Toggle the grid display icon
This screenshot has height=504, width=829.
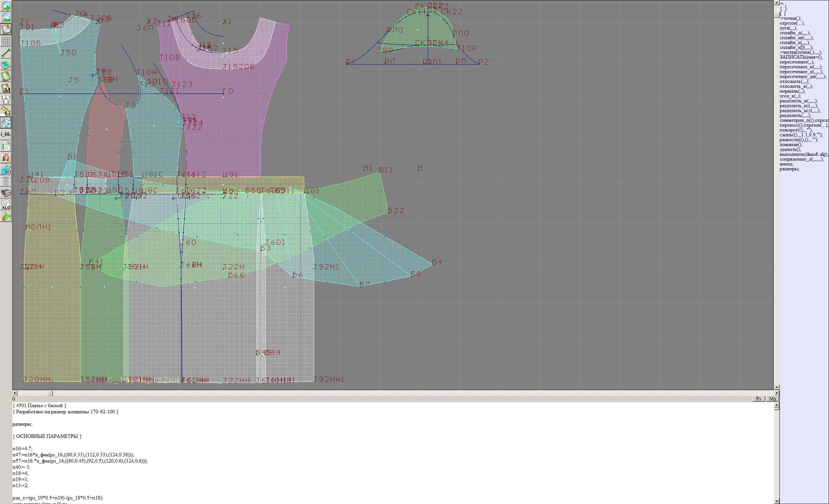[x=6, y=41]
